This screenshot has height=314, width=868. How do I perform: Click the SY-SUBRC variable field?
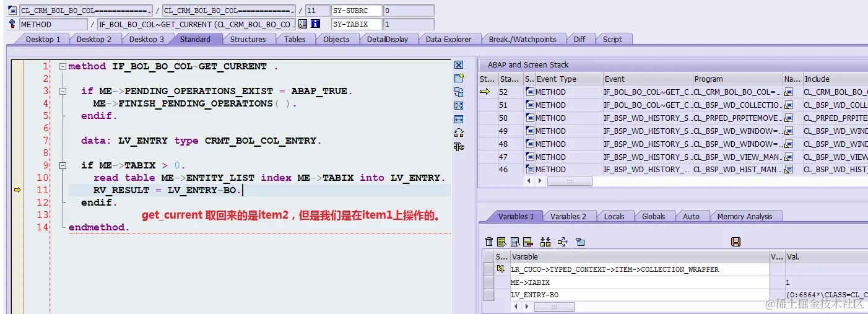pos(356,11)
